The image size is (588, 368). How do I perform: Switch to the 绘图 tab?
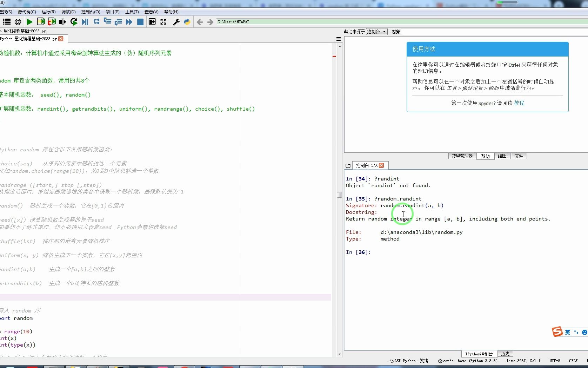[x=502, y=156]
